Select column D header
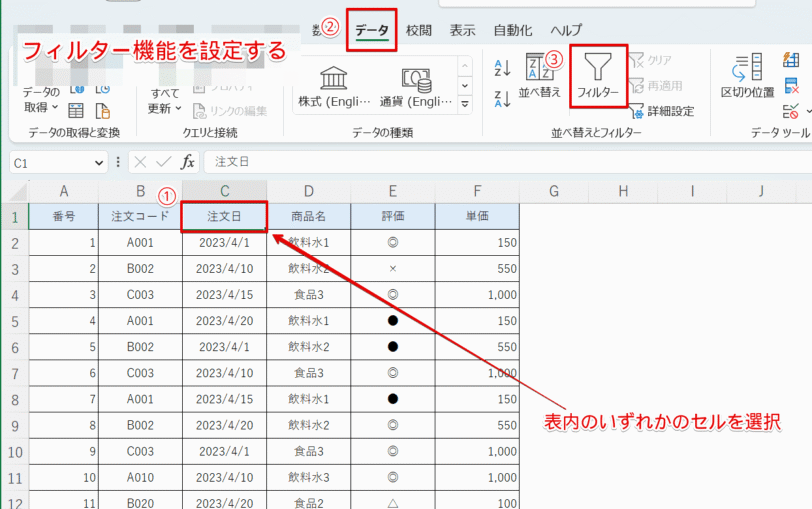The height and width of the screenshot is (509, 812). pyautogui.click(x=309, y=192)
